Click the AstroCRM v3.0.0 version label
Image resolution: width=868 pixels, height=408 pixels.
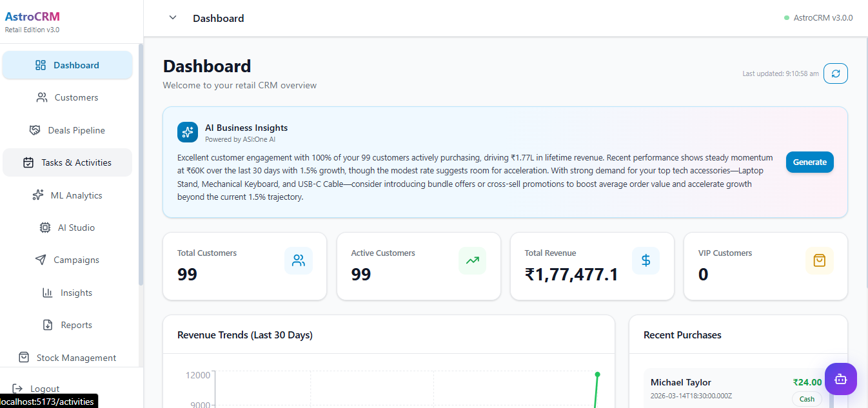click(x=823, y=18)
